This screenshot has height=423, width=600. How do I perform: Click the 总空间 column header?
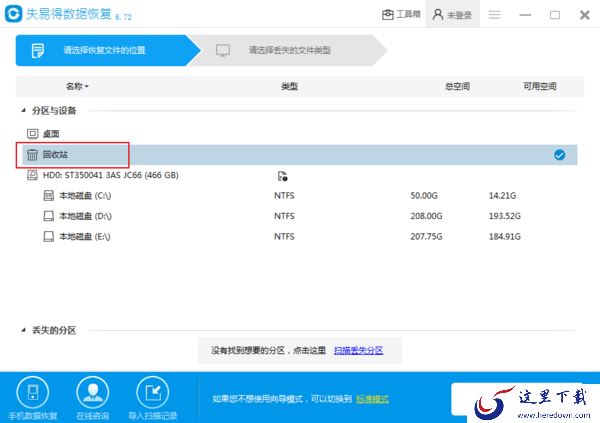(x=458, y=86)
